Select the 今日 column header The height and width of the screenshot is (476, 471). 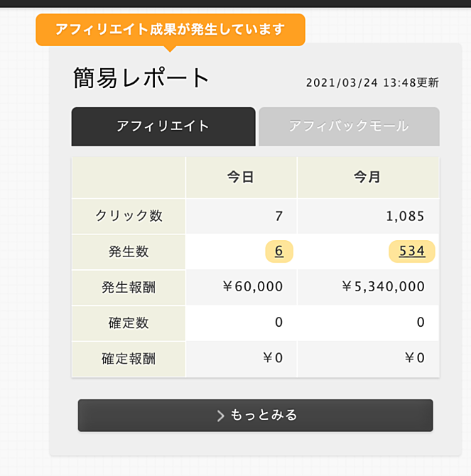coord(241,178)
